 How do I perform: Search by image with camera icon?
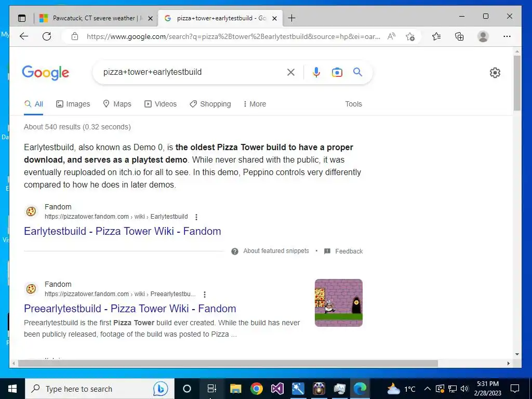(x=337, y=72)
